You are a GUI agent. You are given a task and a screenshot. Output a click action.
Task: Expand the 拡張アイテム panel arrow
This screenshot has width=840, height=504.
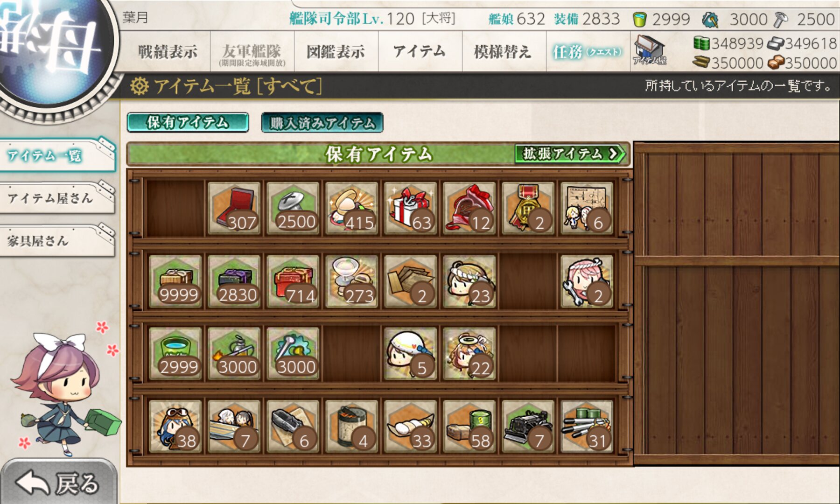(x=570, y=154)
